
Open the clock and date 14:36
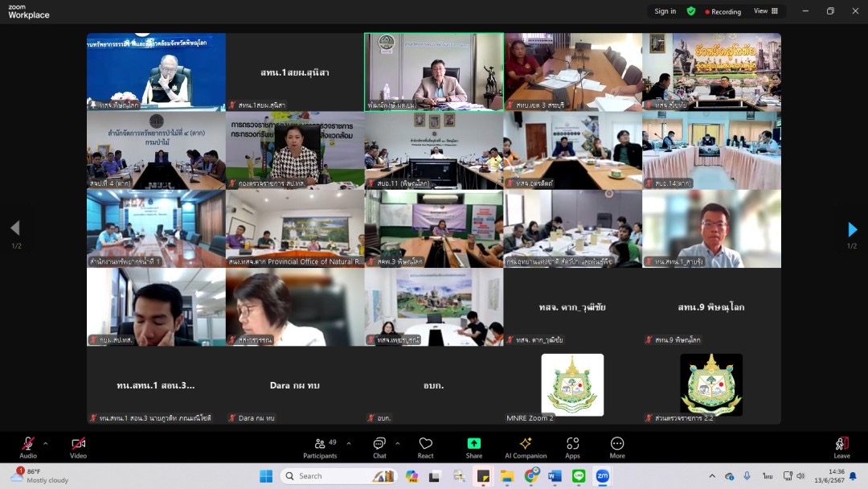[829, 476]
